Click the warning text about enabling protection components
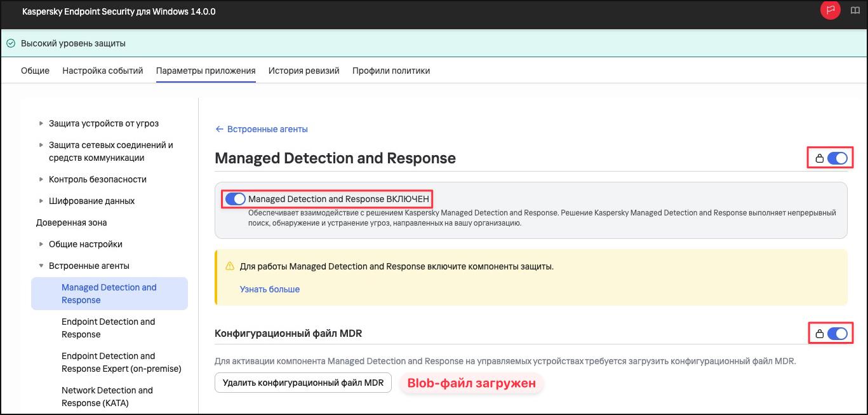868x415 pixels. (x=397, y=266)
